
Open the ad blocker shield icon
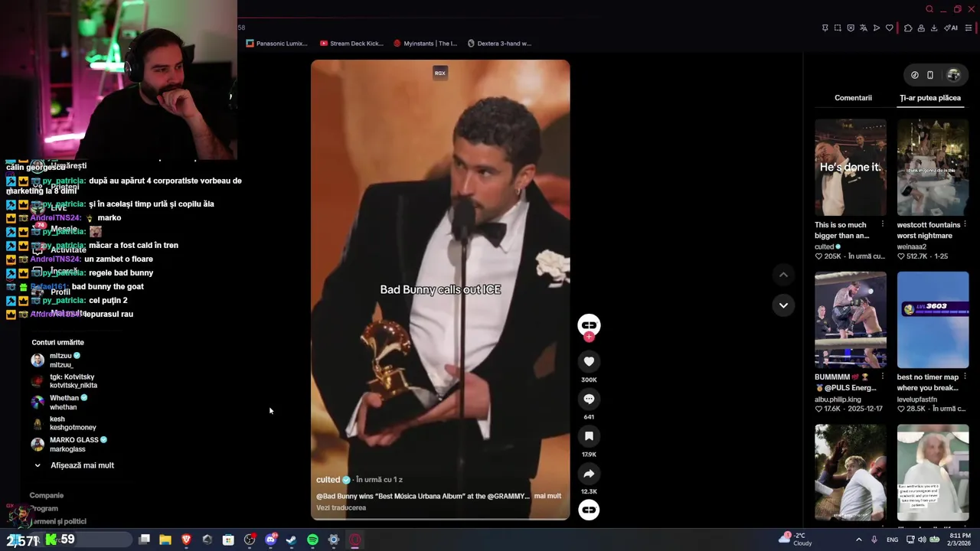coord(851,28)
